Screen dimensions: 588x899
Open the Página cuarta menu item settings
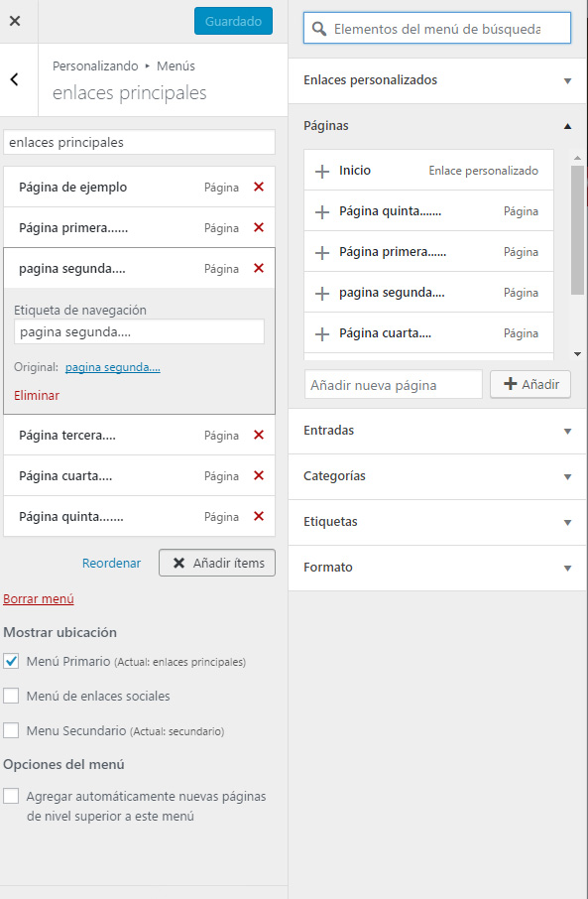point(139,476)
